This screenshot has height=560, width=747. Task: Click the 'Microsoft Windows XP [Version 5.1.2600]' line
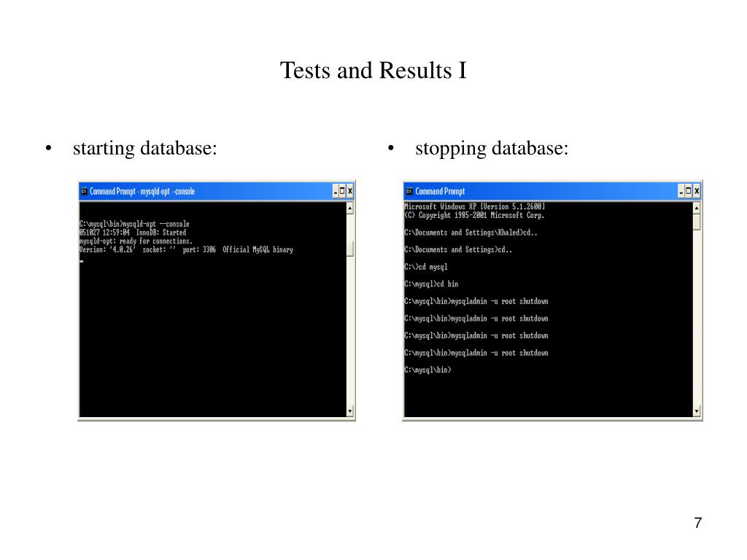(474, 206)
